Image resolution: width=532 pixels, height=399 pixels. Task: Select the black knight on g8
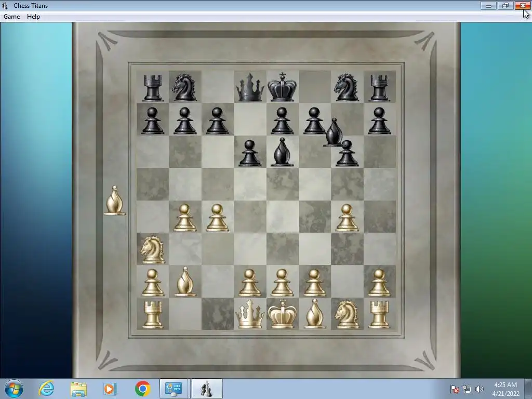click(347, 87)
